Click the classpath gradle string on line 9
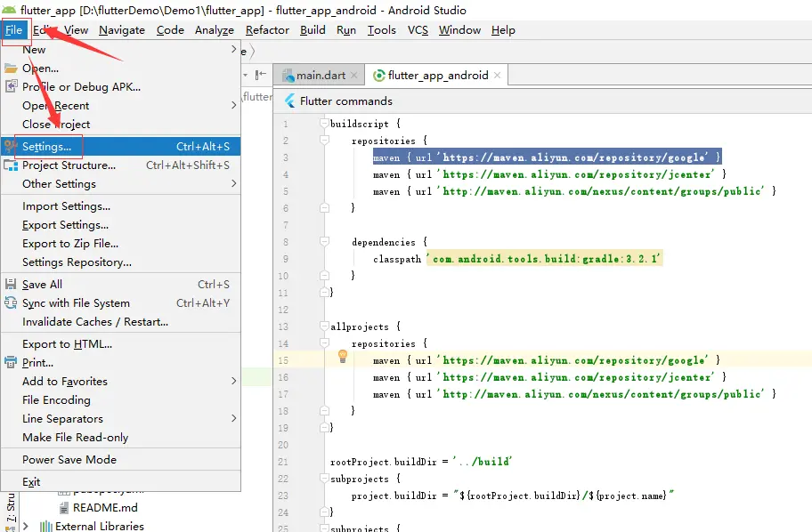Viewport: 812px width, 532px height. pyautogui.click(x=544, y=259)
